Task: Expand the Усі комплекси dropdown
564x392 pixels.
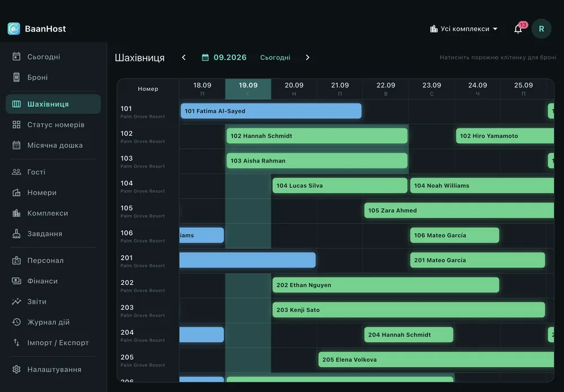Action: (464, 29)
